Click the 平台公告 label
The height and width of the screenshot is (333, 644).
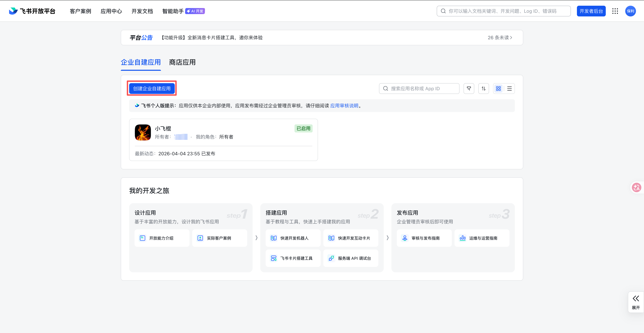[x=141, y=38]
